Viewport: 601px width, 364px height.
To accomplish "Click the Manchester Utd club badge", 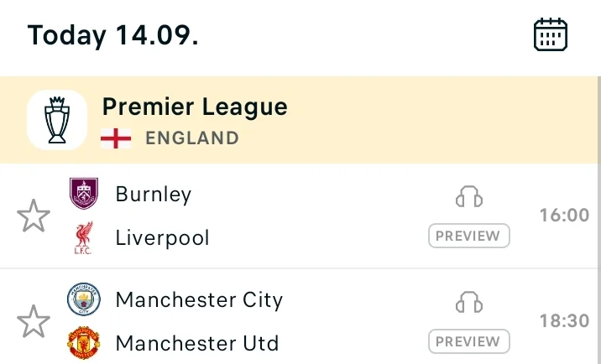I will click(84, 343).
